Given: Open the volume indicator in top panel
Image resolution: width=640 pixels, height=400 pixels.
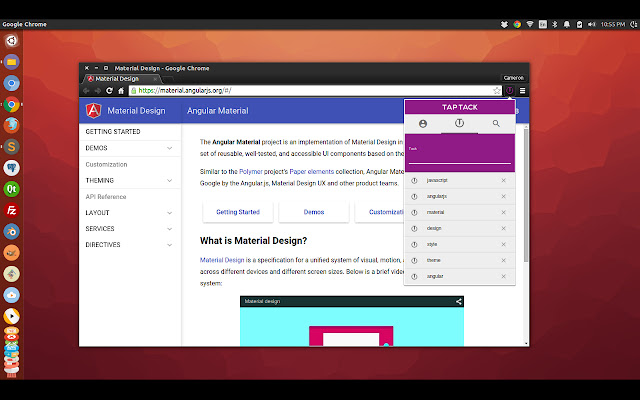Looking at the screenshot, I should click(x=592, y=24).
